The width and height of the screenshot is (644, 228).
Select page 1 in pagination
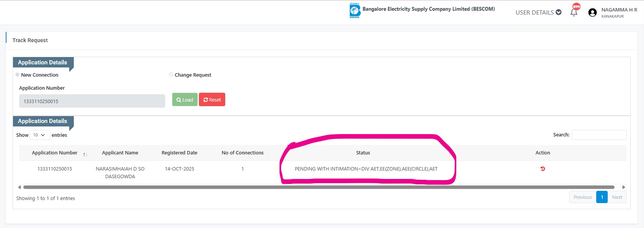602,197
